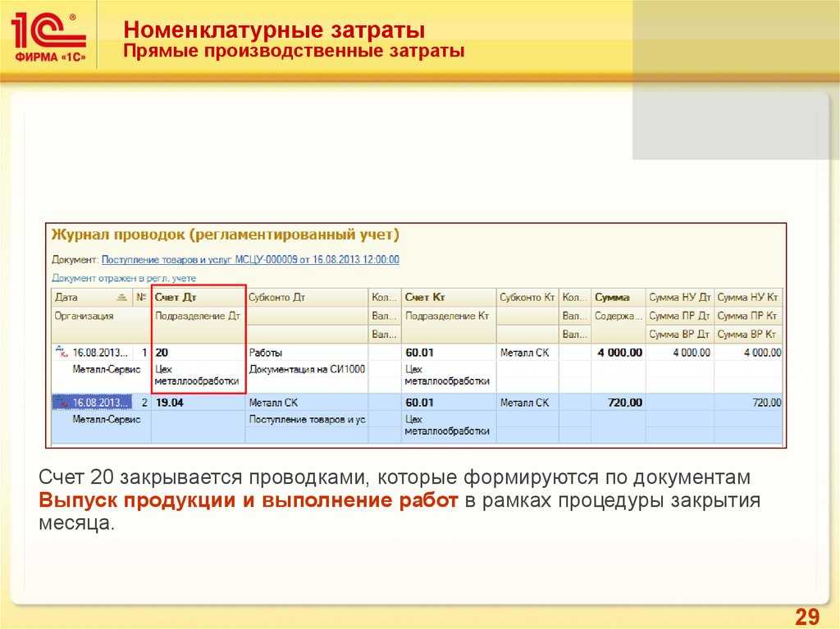This screenshot has width=840, height=629.
Task: Click the posting entry icon in row 1
Action: (x=62, y=352)
